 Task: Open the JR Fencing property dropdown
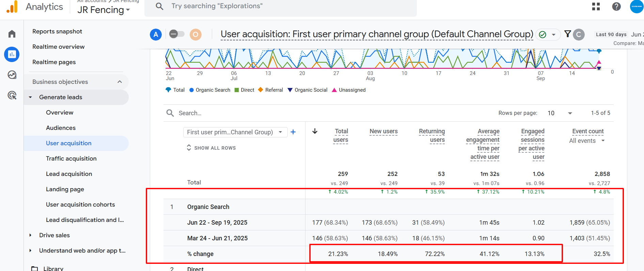[x=104, y=10]
